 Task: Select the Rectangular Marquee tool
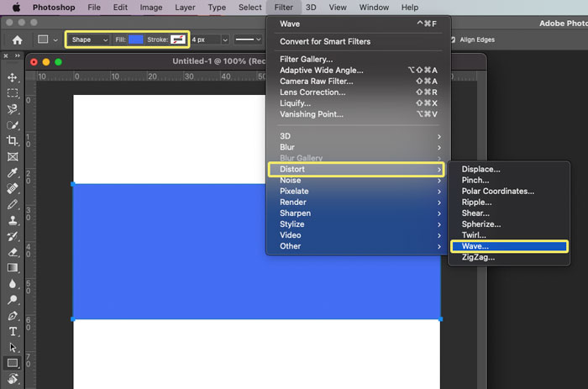tap(13, 93)
